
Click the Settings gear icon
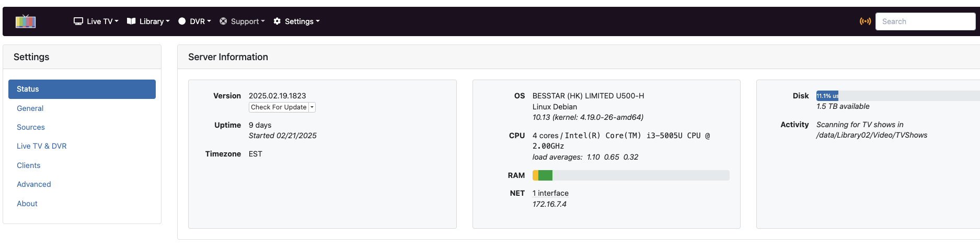[277, 21]
